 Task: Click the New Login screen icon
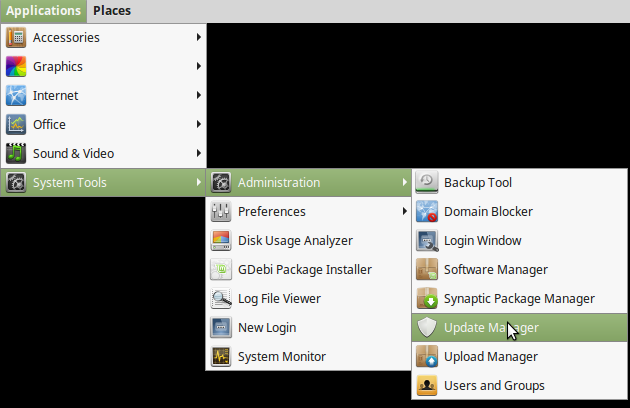pos(221,327)
